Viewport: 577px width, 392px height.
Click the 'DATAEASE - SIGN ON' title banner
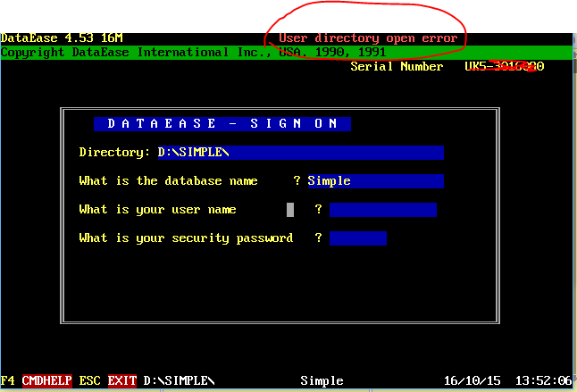[222, 124]
